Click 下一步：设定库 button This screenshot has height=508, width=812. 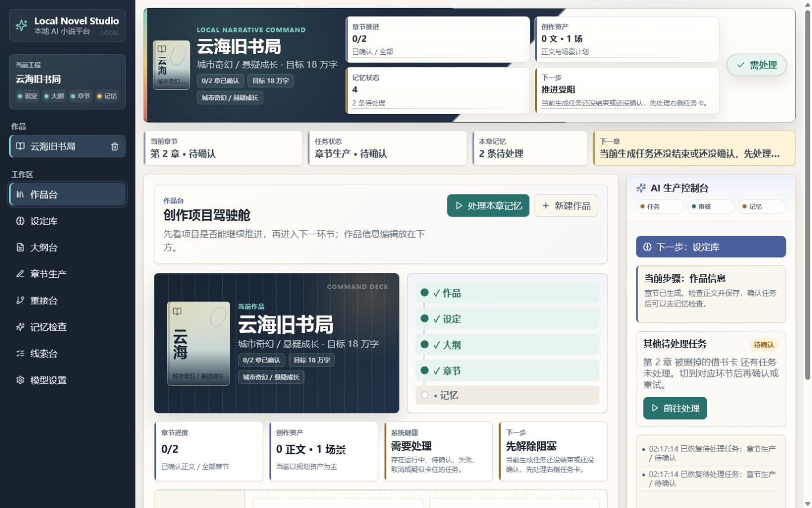click(711, 247)
